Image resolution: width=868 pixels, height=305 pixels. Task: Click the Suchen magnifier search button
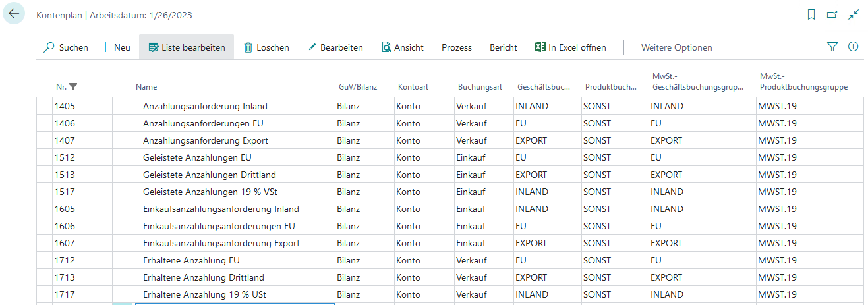[66, 47]
